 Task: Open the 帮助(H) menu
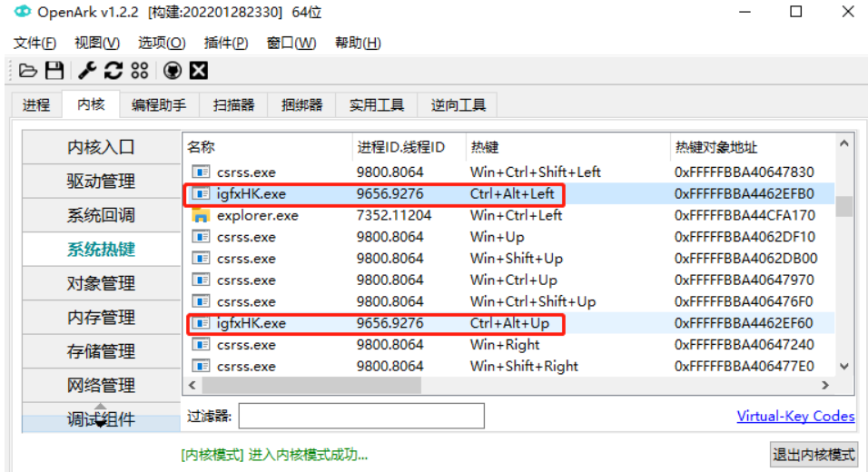click(x=358, y=43)
